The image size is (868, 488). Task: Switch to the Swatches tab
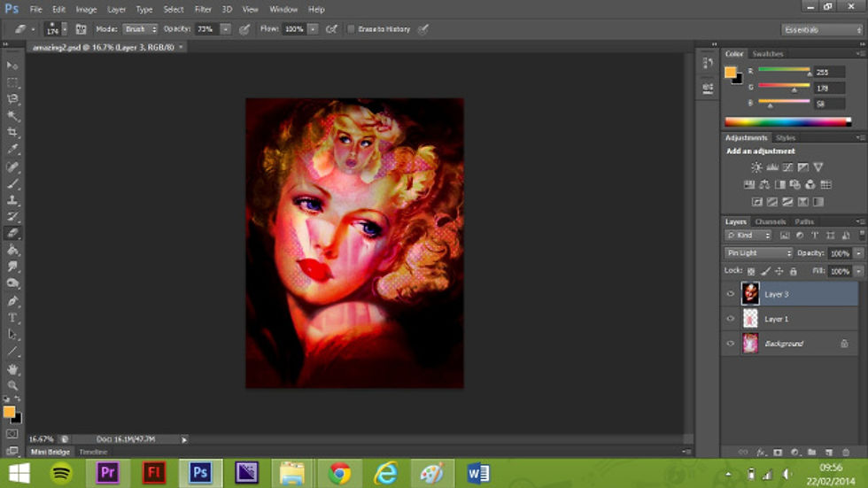coord(767,54)
